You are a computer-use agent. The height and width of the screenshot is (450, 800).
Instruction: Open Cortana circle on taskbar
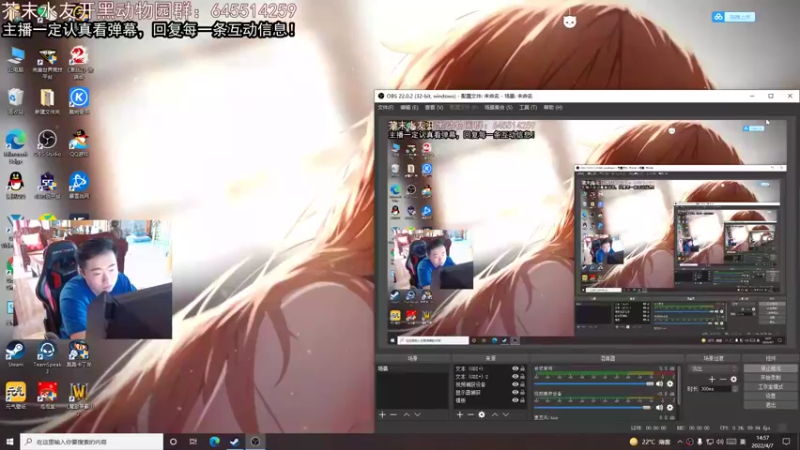pyautogui.click(x=173, y=441)
